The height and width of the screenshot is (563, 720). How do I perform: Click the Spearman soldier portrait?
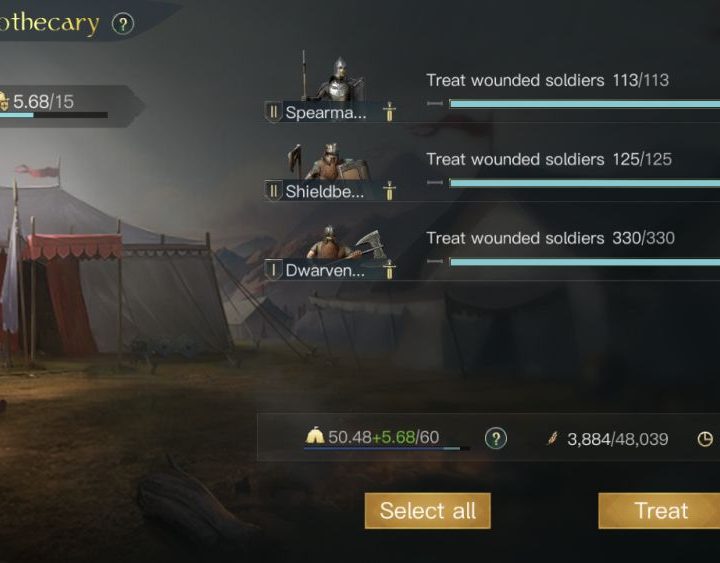[333, 79]
